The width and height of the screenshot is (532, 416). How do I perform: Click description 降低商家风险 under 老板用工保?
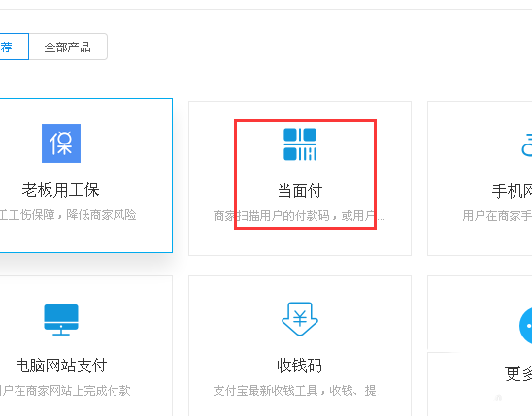(101, 215)
